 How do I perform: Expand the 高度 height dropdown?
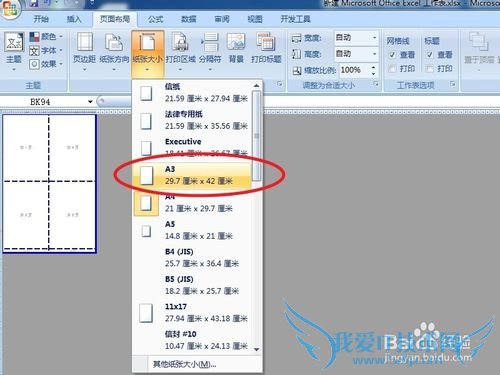[x=374, y=53]
